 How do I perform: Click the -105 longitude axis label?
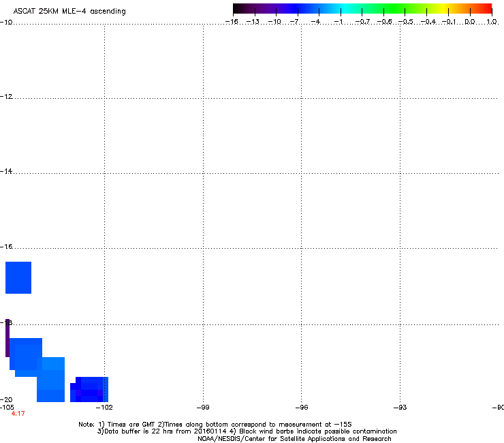click(x=7, y=408)
